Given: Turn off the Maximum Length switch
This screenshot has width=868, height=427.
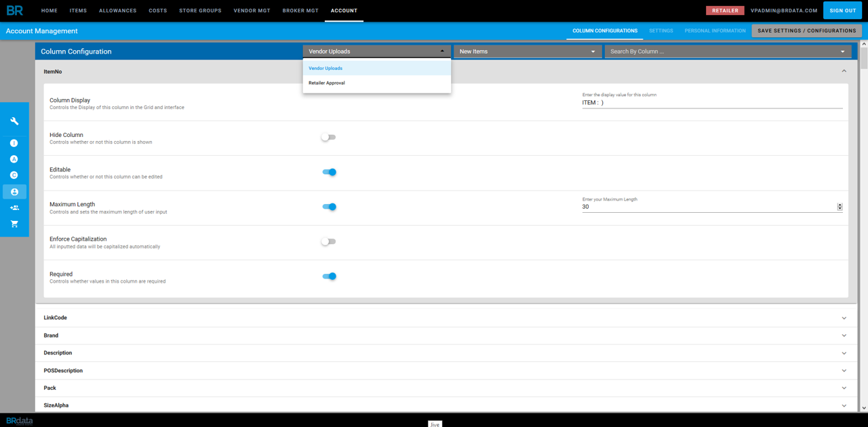Looking at the screenshot, I should pos(329,207).
